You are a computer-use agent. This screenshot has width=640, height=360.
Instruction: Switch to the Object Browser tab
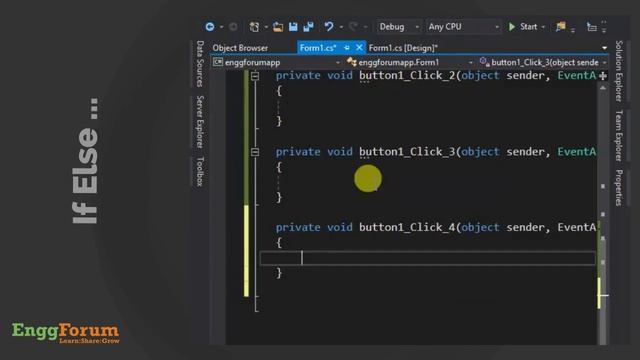coord(240,48)
